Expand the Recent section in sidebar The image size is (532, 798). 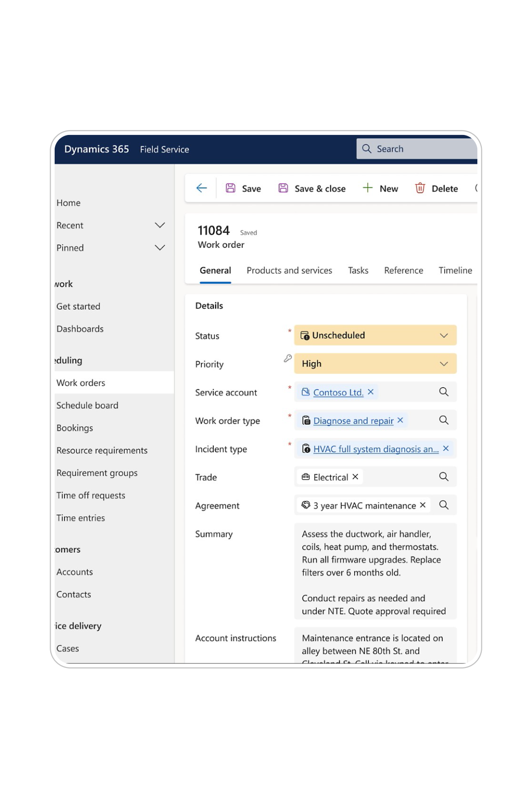pos(160,226)
